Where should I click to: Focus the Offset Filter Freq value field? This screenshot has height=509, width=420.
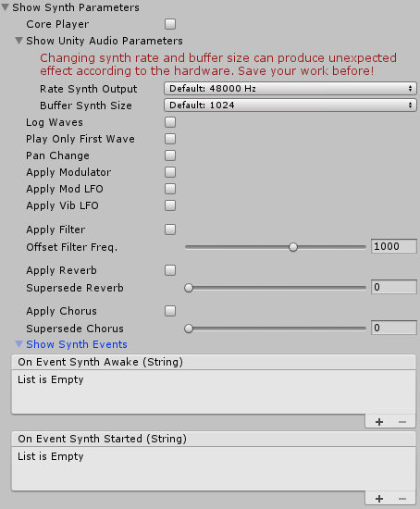click(x=394, y=246)
